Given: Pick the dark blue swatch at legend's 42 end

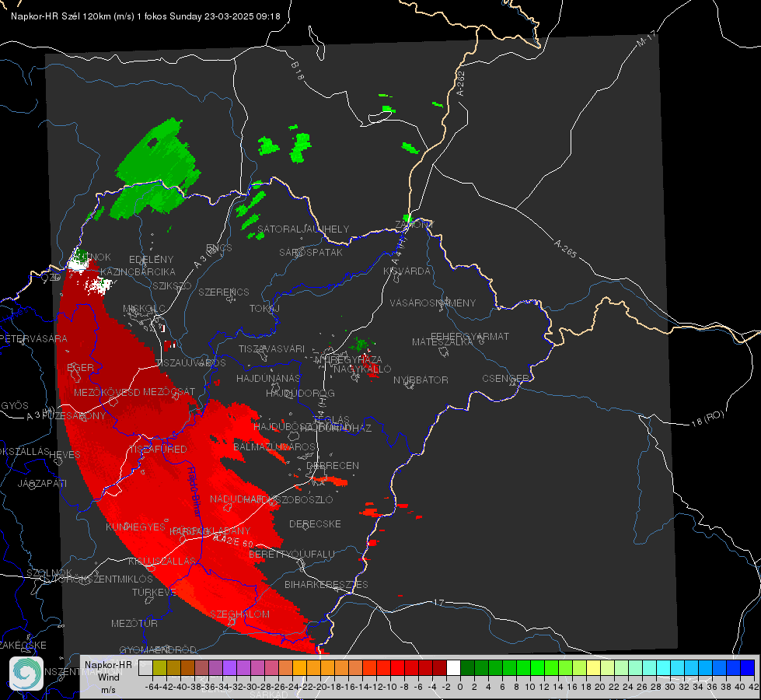Looking at the screenshot, I should click(x=748, y=667).
